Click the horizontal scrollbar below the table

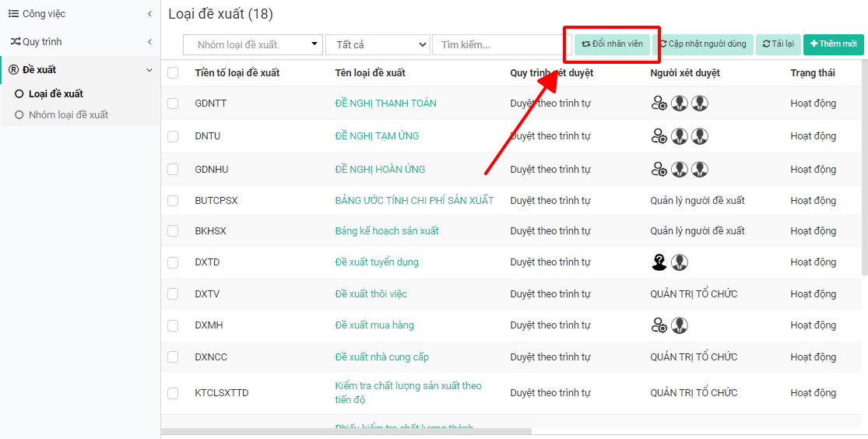(346, 430)
